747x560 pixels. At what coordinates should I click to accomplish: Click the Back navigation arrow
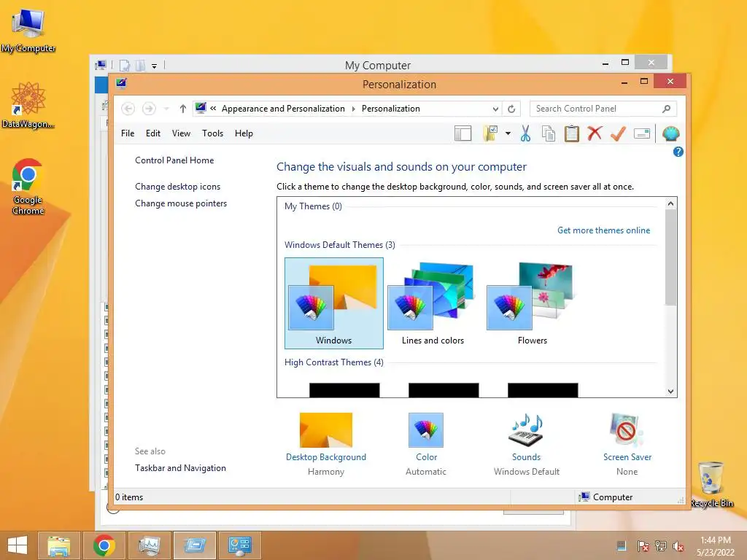tap(128, 109)
